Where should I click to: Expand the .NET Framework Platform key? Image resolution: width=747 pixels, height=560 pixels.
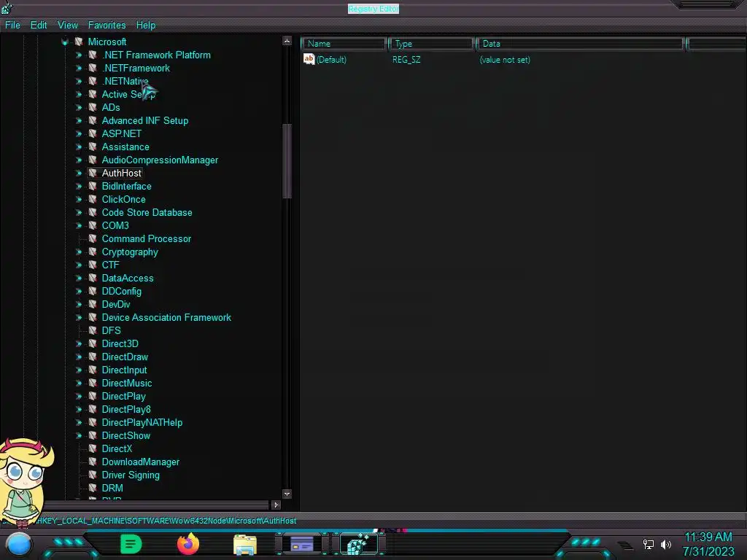[79, 55]
